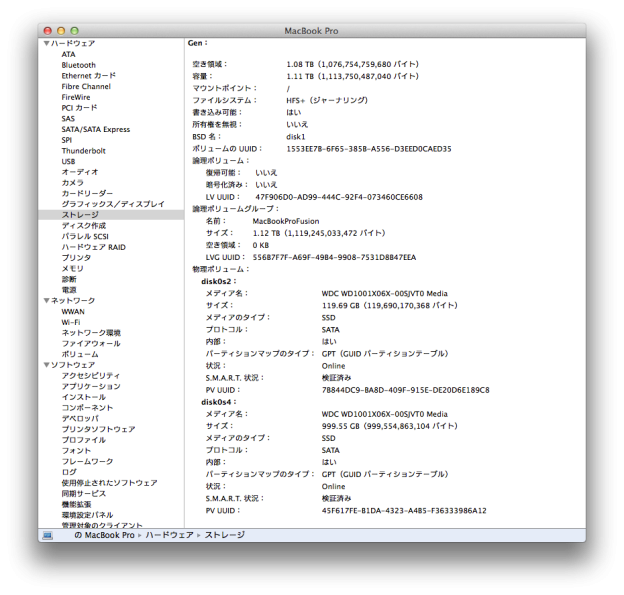The width and height of the screenshot is (624, 595).
Task: Open the インストール entry
Action: (x=84, y=397)
